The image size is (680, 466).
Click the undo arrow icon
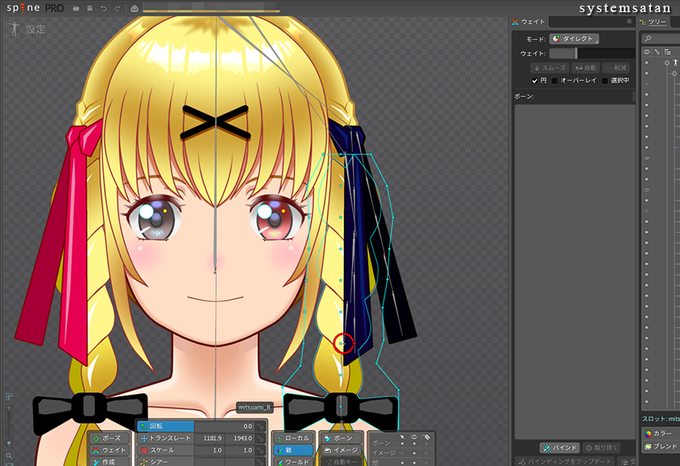point(104,8)
